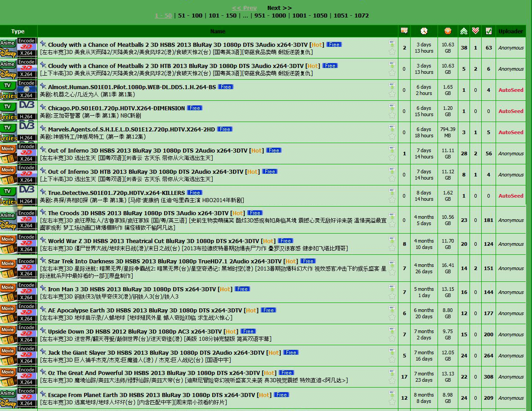Click the Name column header
This screenshot has width=532, height=411.
[218, 31]
